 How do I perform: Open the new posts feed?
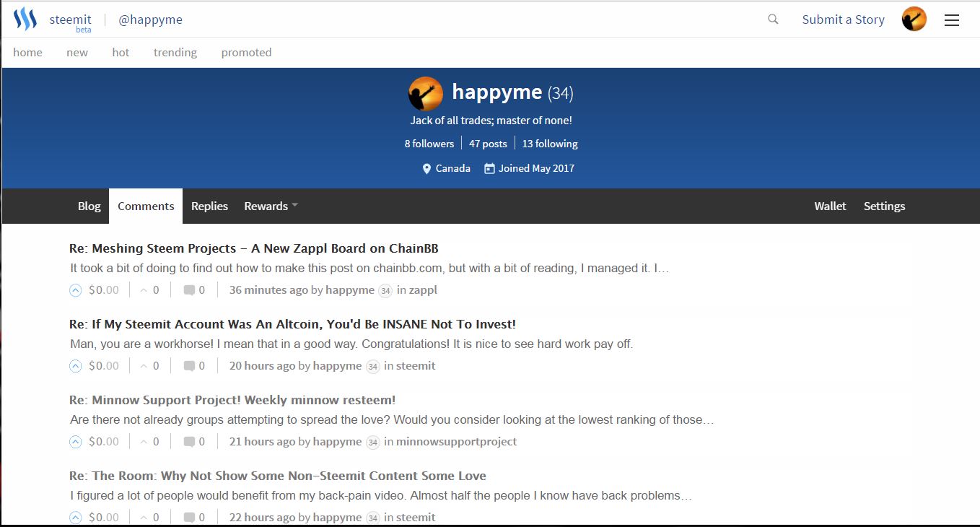(x=77, y=52)
